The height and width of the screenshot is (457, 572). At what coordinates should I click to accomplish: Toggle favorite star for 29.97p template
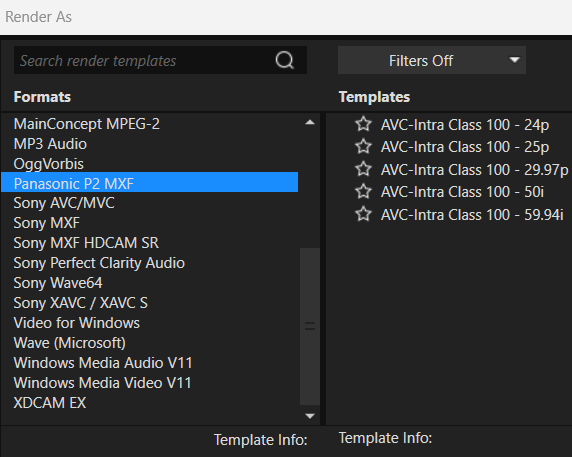point(363,169)
